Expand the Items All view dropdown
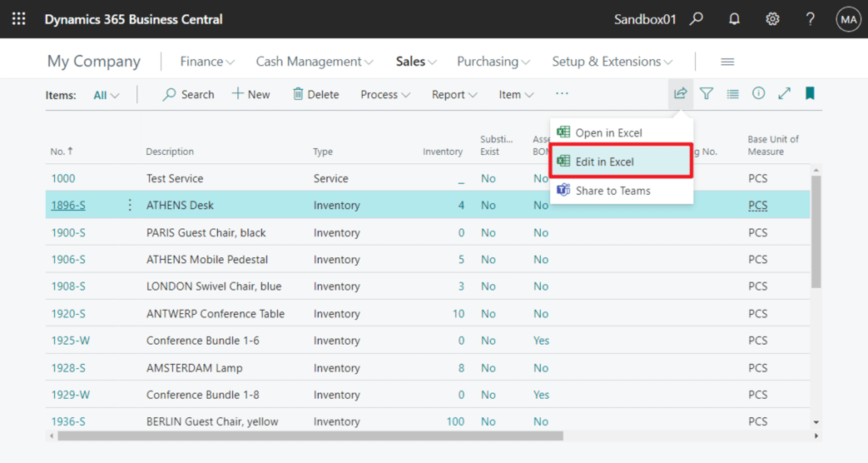Image resolution: width=868 pixels, height=463 pixels. [106, 95]
